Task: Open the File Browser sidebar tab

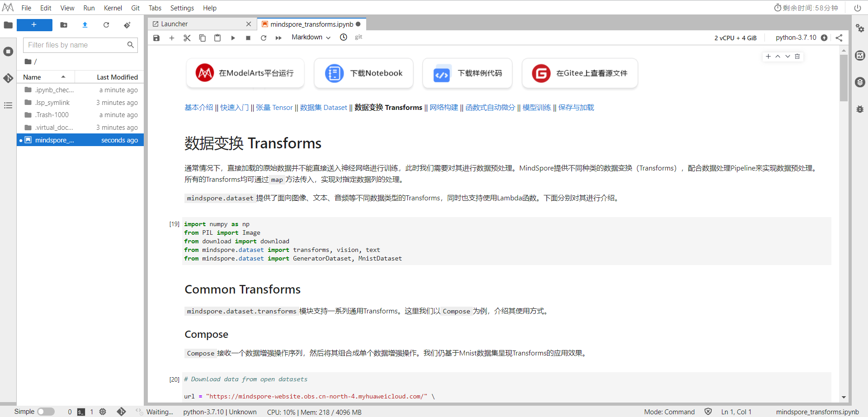Action: tap(8, 25)
